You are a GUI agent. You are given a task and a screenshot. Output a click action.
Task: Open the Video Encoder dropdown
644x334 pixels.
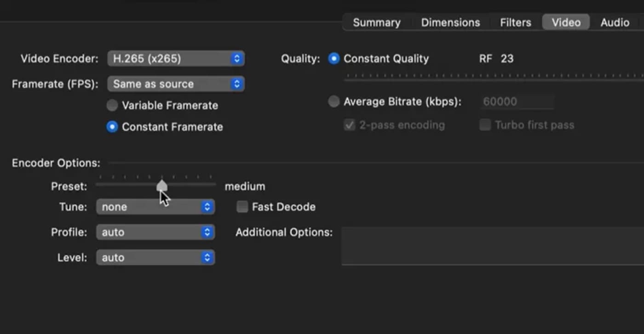176,59
